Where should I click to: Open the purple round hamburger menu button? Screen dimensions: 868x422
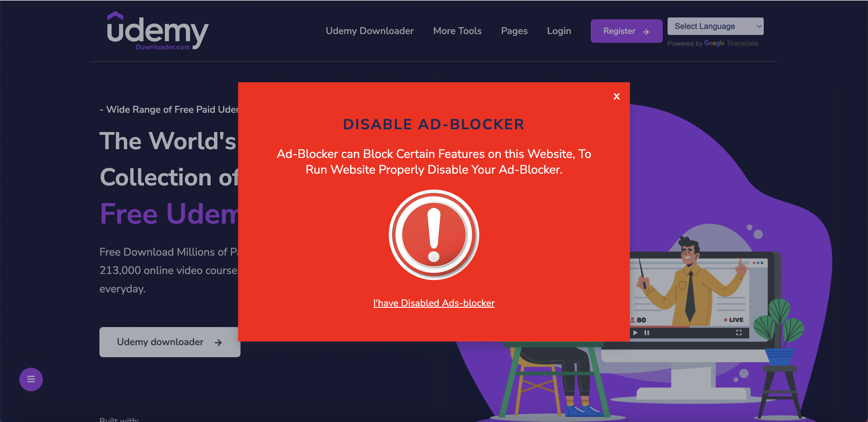31,379
